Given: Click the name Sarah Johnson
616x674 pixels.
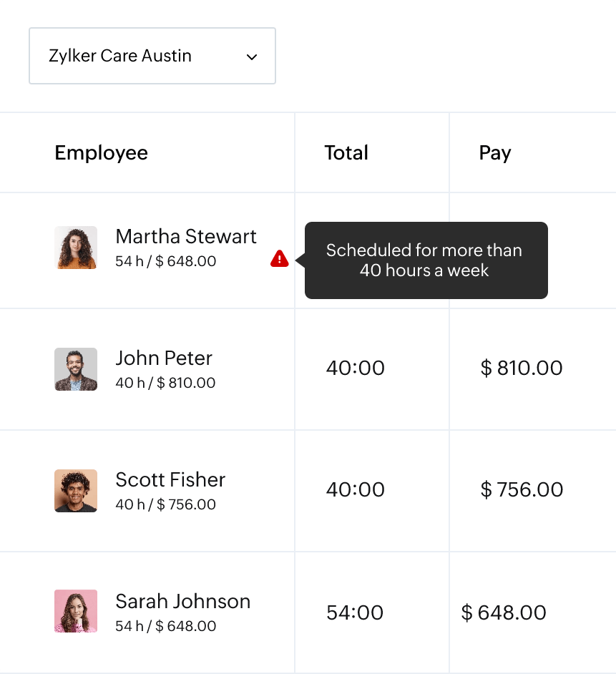Looking at the screenshot, I should [182, 602].
